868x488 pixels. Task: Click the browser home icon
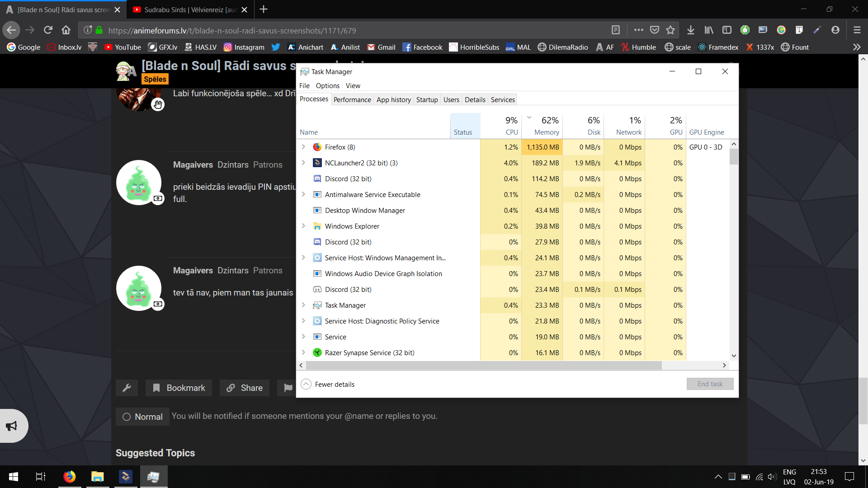pyautogui.click(x=66, y=30)
